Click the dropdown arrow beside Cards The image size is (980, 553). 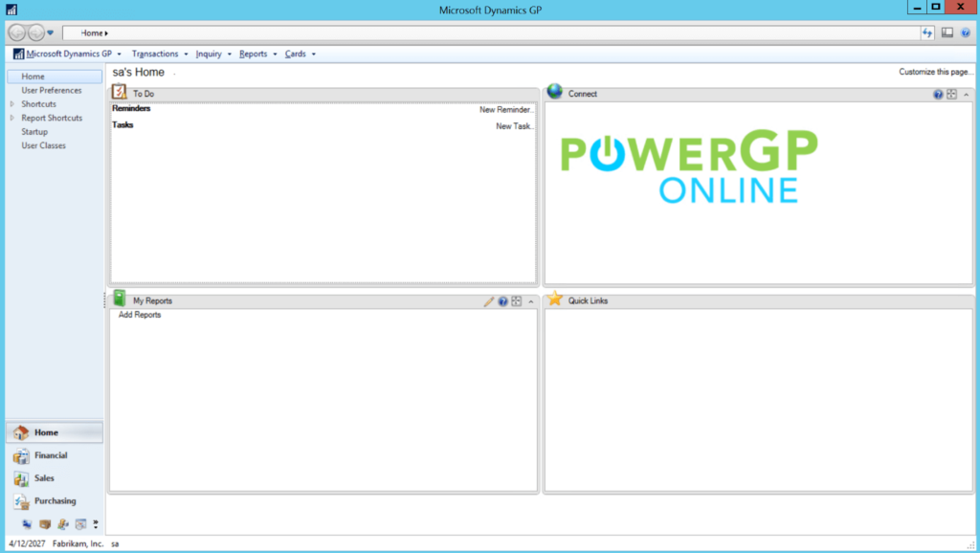314,55
